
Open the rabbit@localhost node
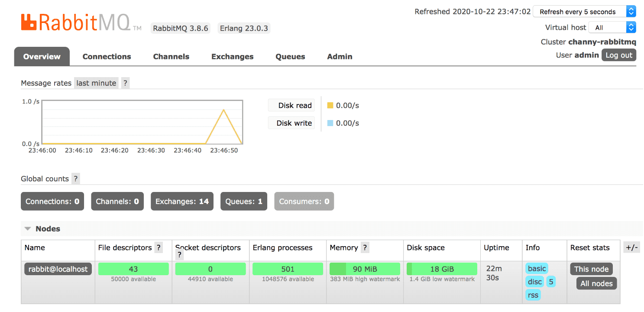click(58, 269)
